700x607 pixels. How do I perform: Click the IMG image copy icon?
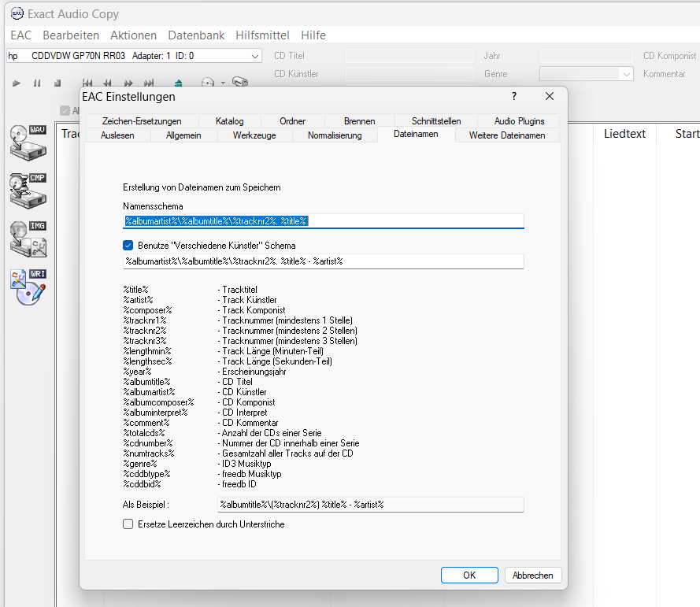[x=28, y=239]
